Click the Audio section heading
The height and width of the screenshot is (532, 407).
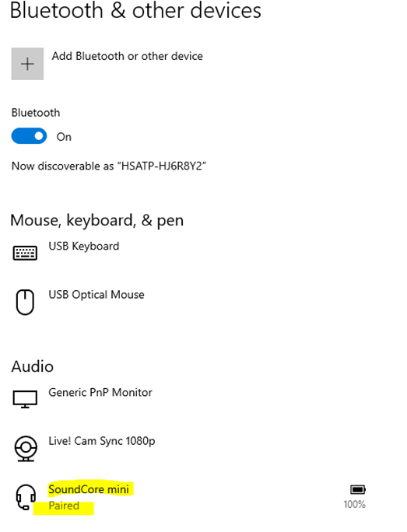pyautogui.click(x=33, y=367)
